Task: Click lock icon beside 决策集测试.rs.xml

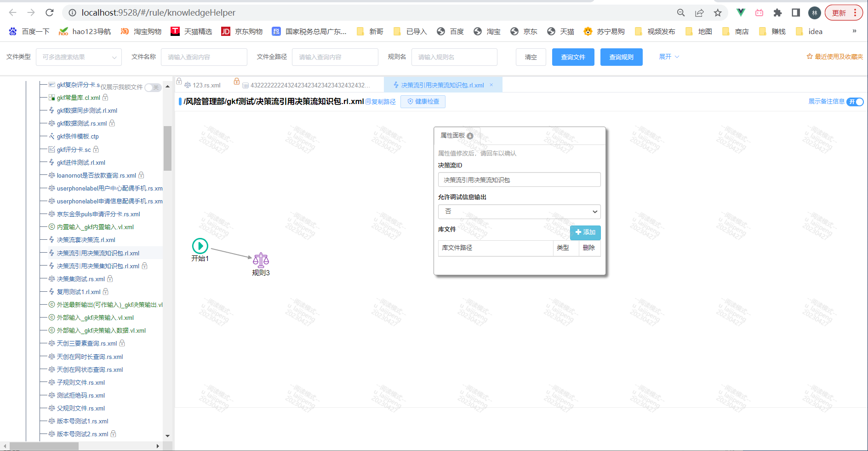Action: 110,279
